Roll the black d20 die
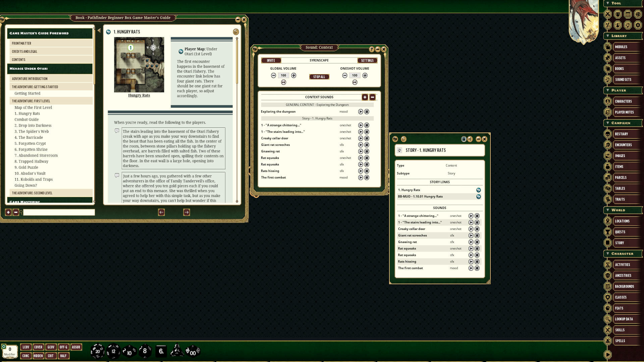 [97, 351]
